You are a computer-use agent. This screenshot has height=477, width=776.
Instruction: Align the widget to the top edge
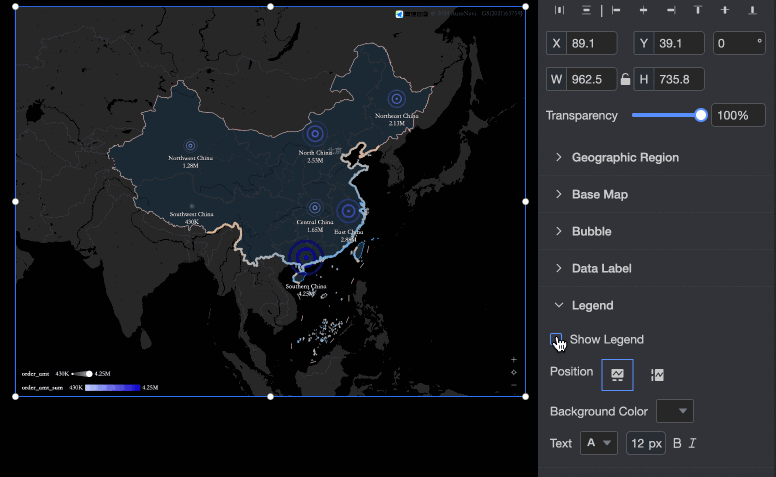(698, 10)
